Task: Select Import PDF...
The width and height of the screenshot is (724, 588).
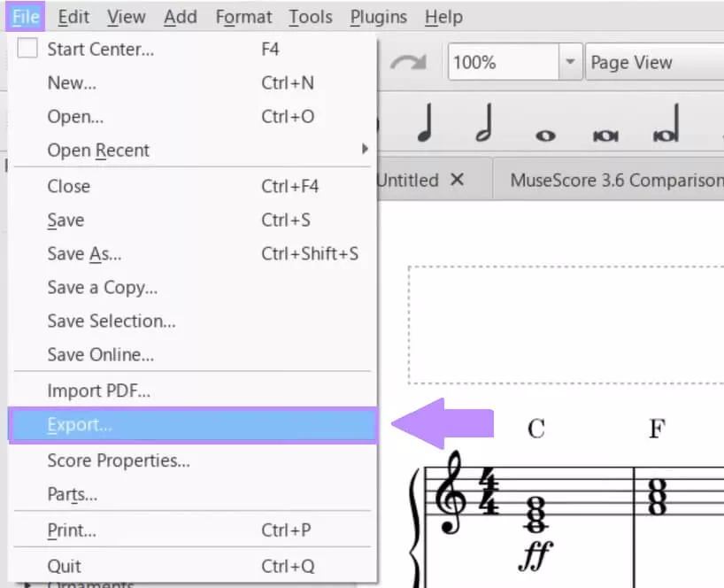Action: 97,390
